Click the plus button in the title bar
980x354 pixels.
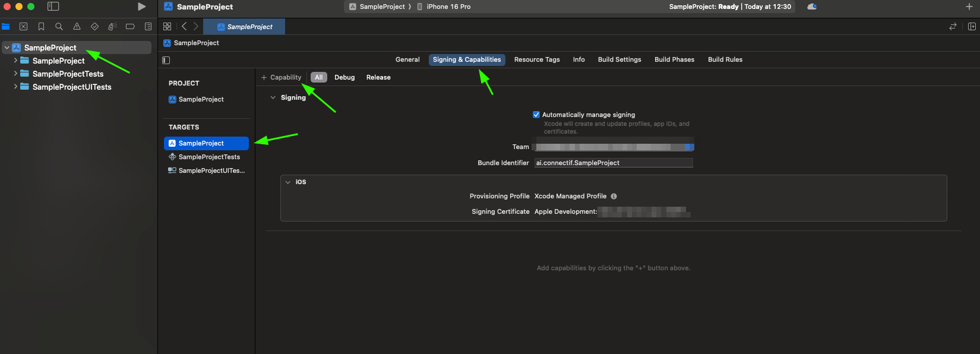tap(969, 7)
